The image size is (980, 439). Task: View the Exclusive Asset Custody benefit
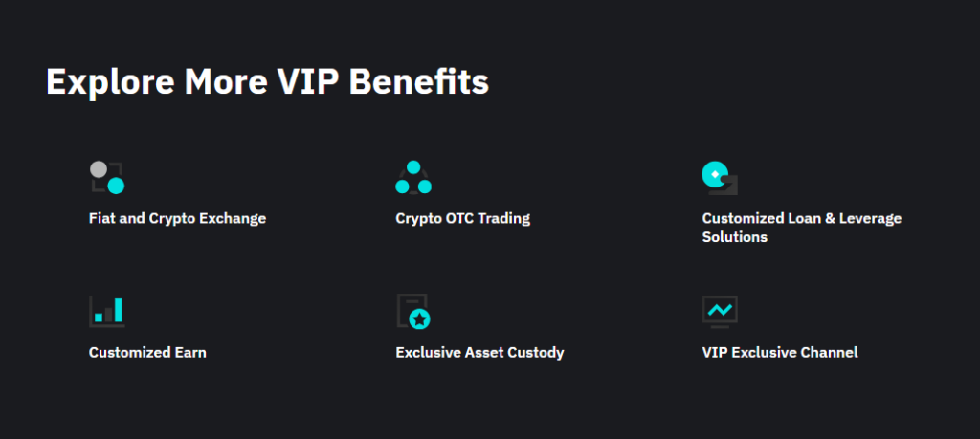(479, 352)
